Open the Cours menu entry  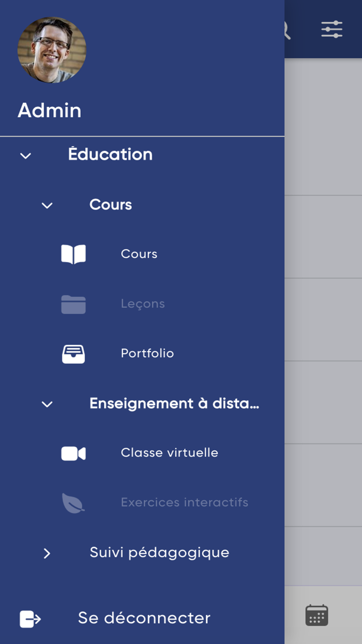[x=139, y=254]
